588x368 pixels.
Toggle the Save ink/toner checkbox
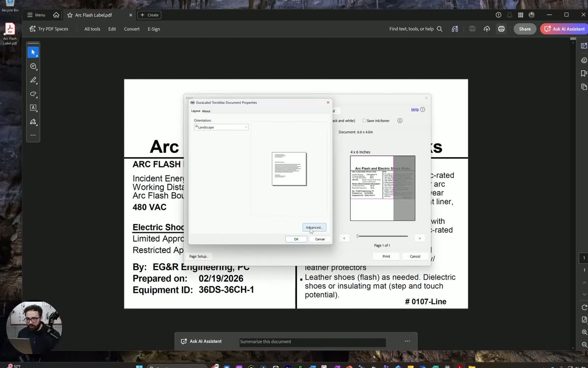tap(364, 121)
